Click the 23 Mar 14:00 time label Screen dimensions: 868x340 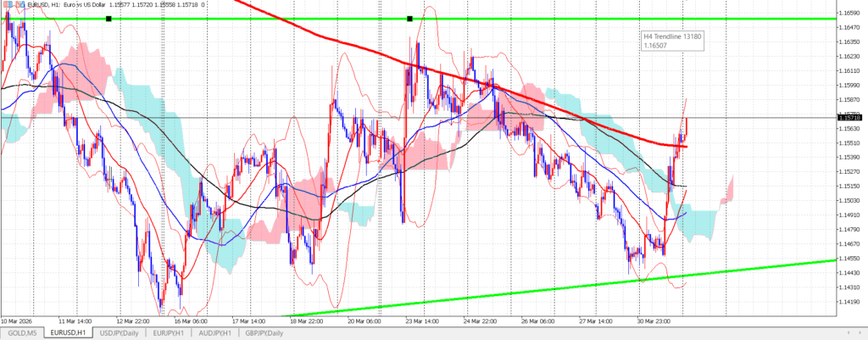tap(422, 321)
